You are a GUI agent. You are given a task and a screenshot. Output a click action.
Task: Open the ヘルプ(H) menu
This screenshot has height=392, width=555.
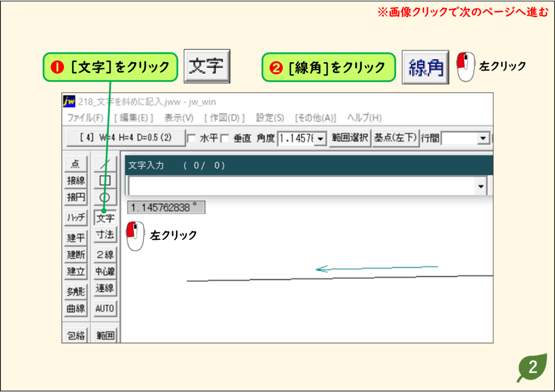pos(365,117)
